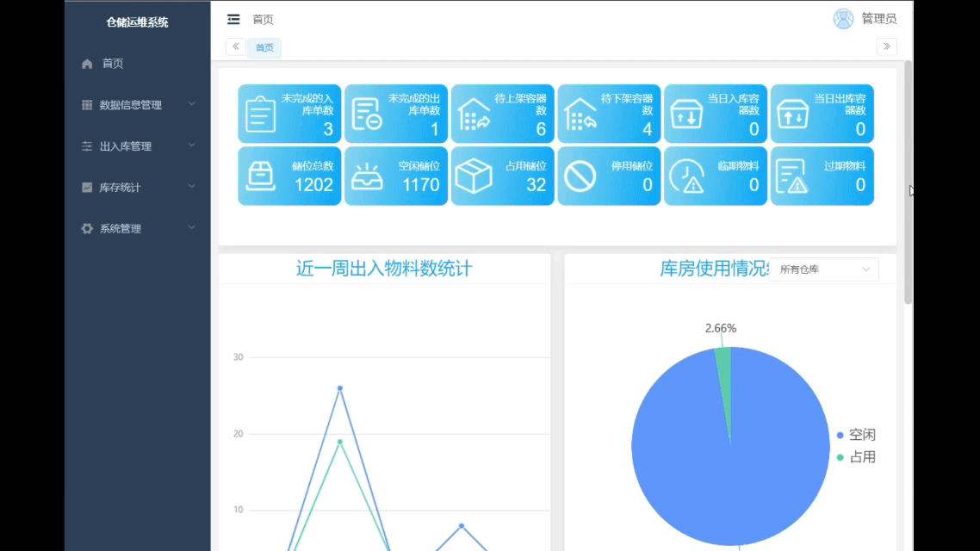
Task: Click the 待上架容器数 warehouse icon
Action: pyautogui.click(x=474, y=115)
